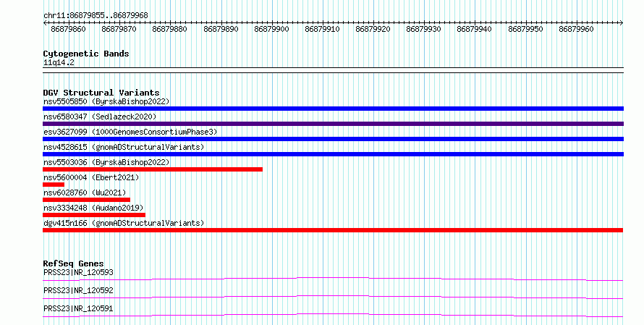Select the magenta line for PRSS23|NR_120591
This screenshot has height=325, width=644.
click(x=333, y=315)
